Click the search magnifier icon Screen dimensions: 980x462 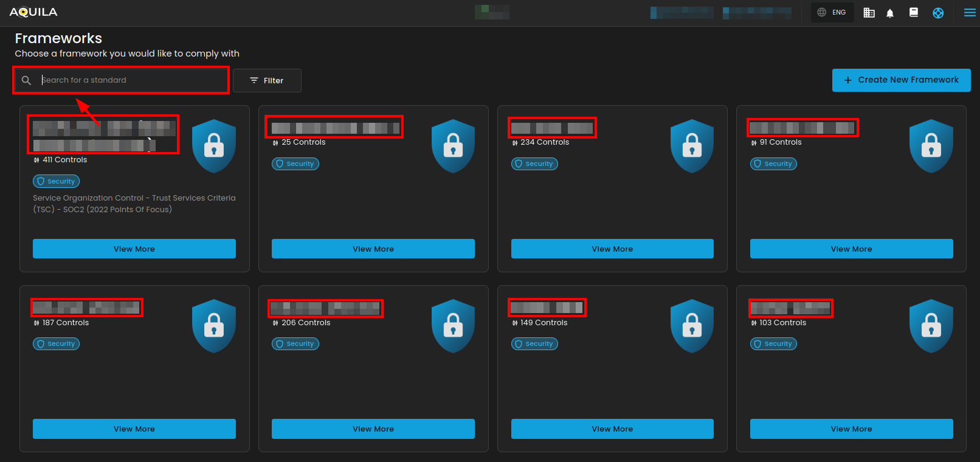[x=26, y=80]
